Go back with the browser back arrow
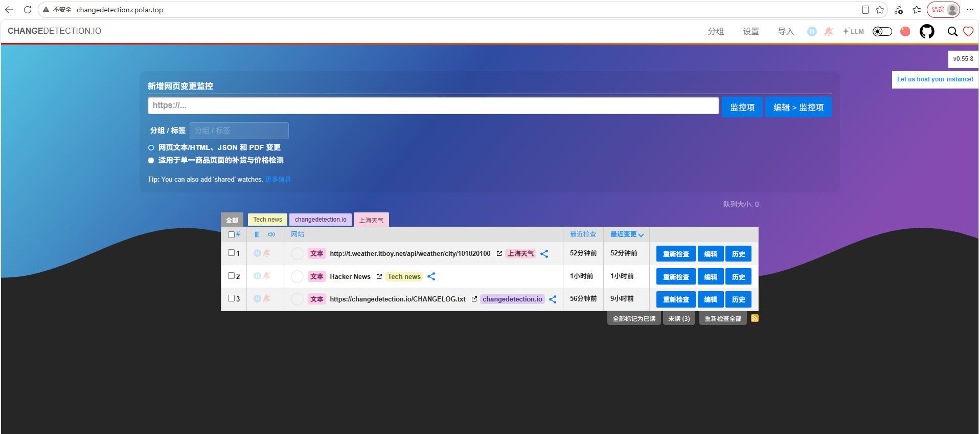Image resolution: width=980 pixels, height=434 pixels. click(9, 10)
